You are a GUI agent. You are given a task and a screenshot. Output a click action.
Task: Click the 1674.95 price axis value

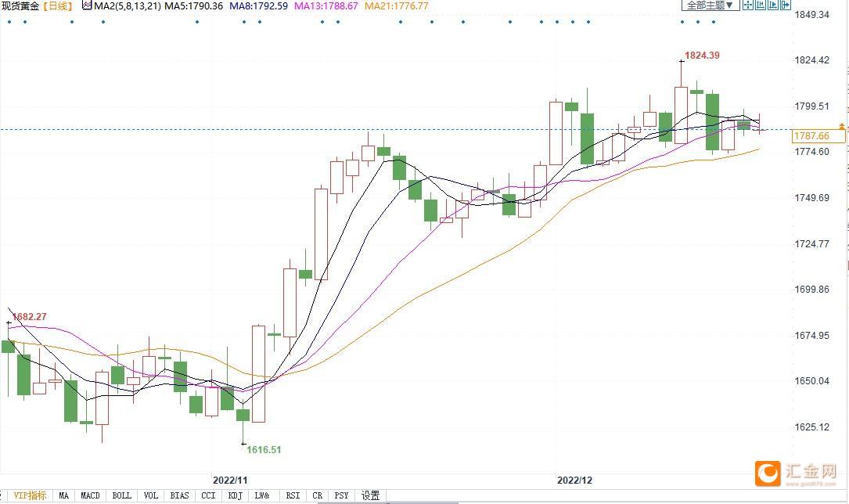point(811,336)
